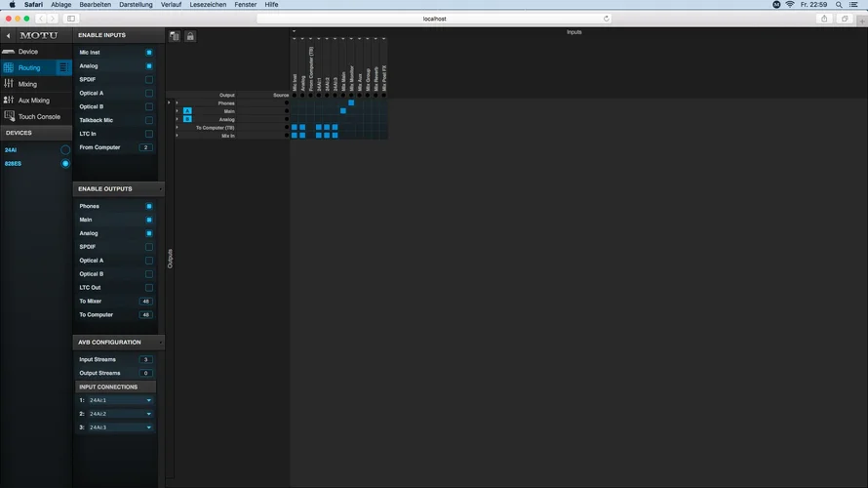Click the Safari sidebar toggle icon
Screen dimensions: 868x488
pyautogui.click(x=71, y=19)
